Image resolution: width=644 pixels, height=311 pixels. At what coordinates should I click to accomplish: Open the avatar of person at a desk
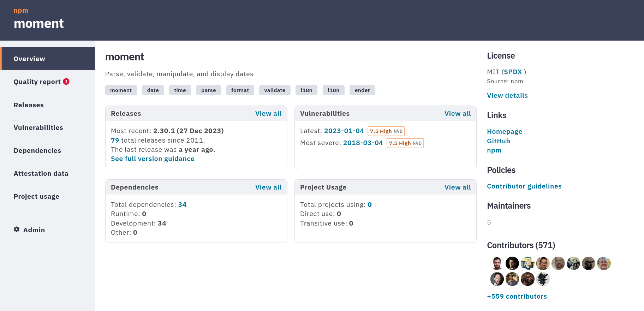click(x=573, y=263)
